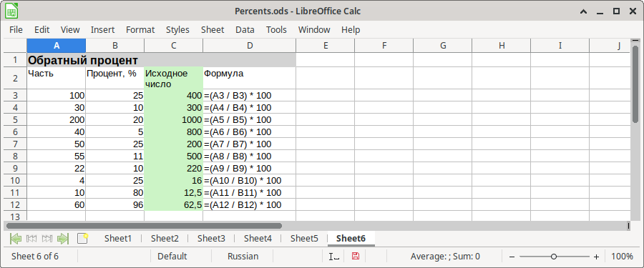The width and height of the screenshot is (644, 268).
Task: Switch to Sheet2 tab
Action: [165, 238]
